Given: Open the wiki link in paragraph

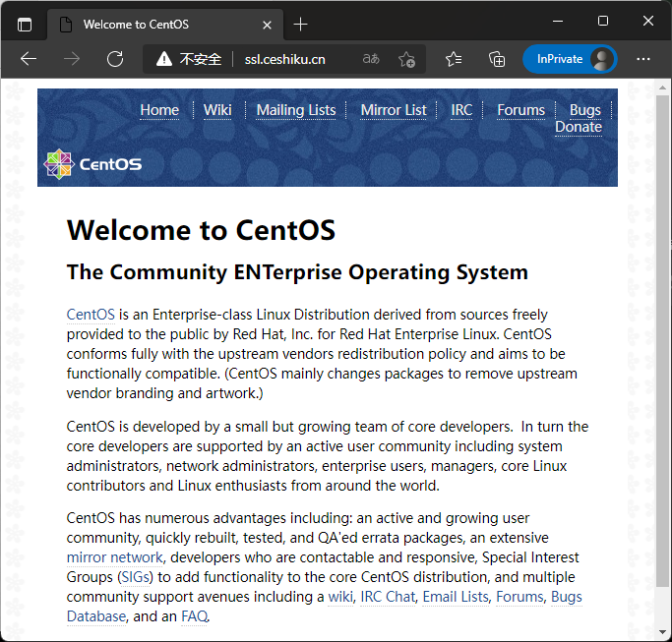Looking at the screenshot, I should [340, 597].
